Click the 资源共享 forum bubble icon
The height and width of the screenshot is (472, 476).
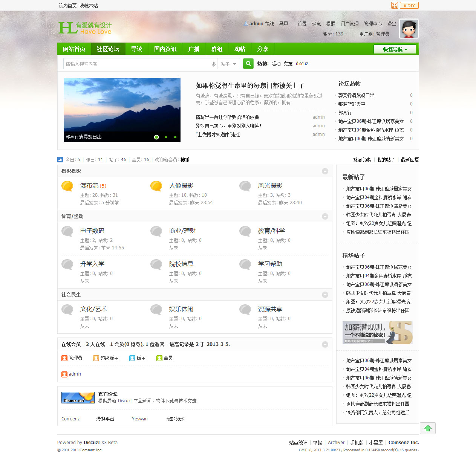click(245, 310)
